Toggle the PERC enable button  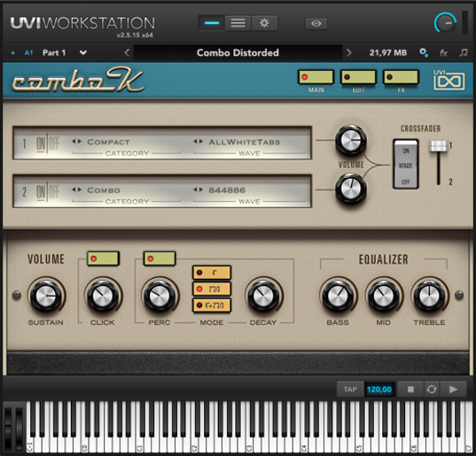(x=160, y=259)
